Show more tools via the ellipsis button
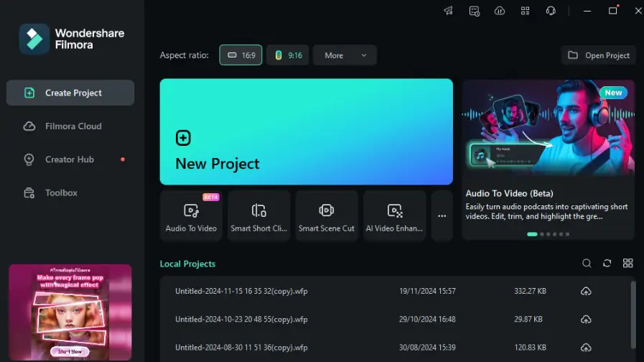Viewport: 644px width, 362px height. (442, 215)
